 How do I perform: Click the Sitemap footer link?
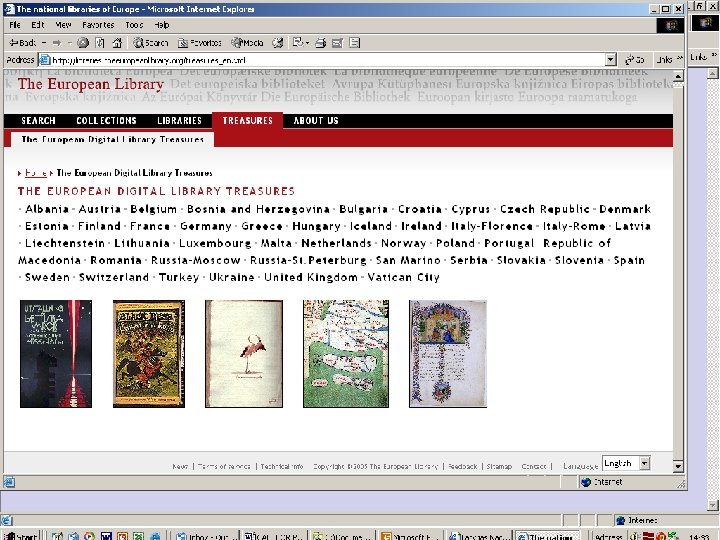coord(499,466)
